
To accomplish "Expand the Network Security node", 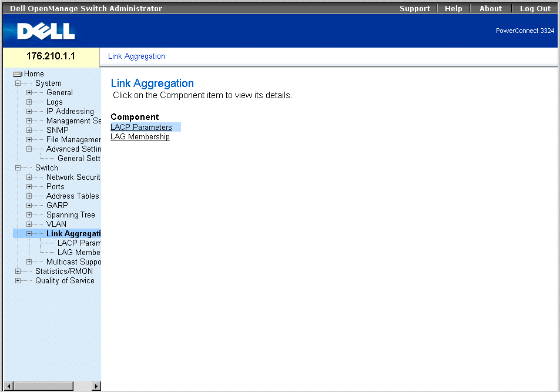I will tap(29, 177).
